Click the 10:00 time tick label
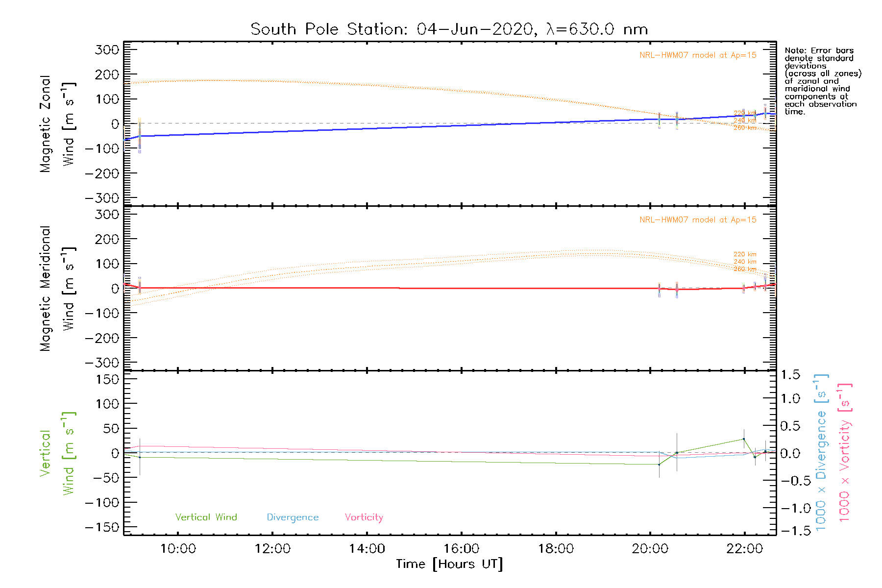This screenshot has height=588, width=882. point(178,549)
